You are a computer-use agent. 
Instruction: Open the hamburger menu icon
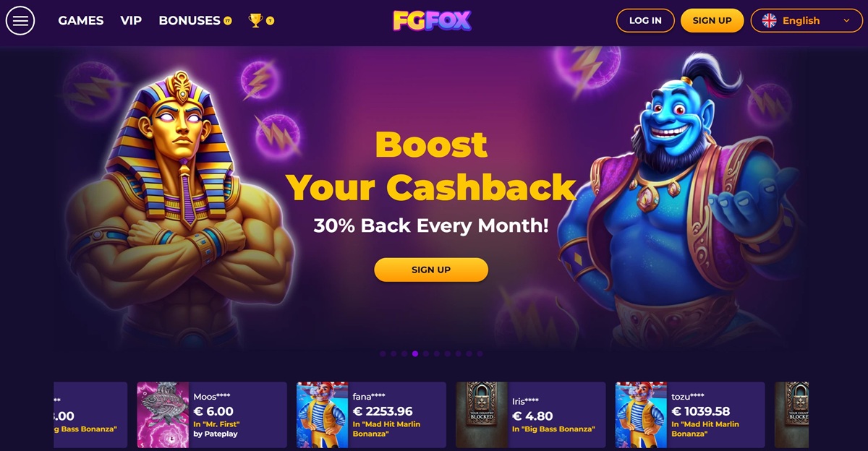click(x=20, y=20)
